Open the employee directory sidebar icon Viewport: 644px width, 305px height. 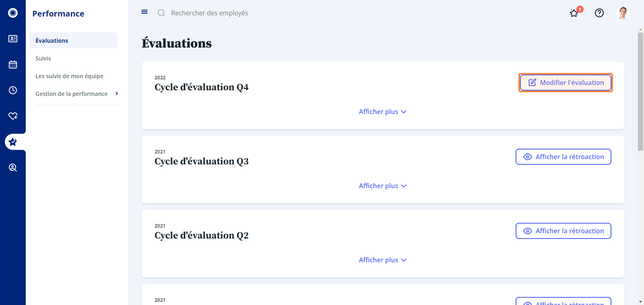tap(13, 39)
